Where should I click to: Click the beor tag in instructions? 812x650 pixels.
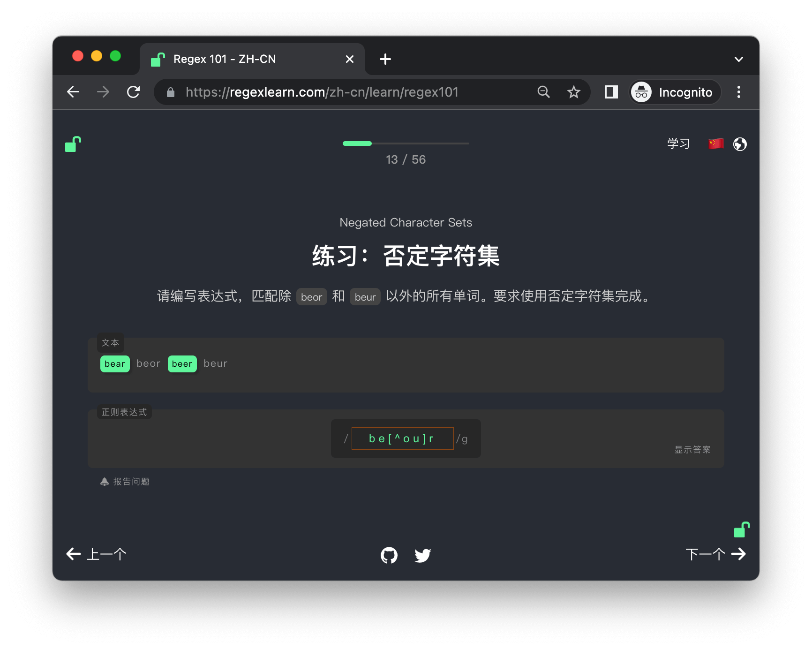pos(312,297)
